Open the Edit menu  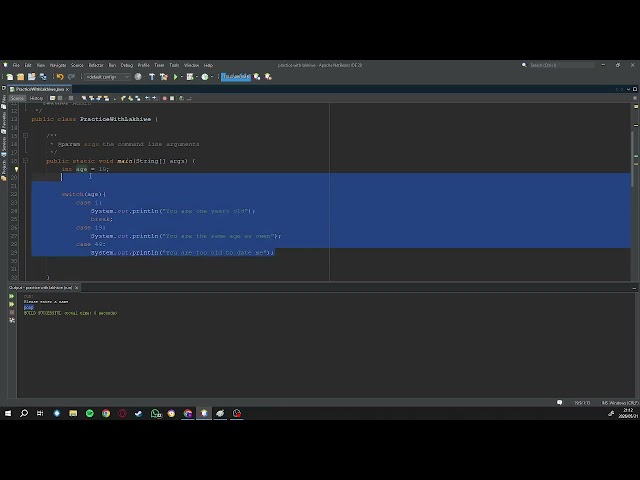click(28, 65)
